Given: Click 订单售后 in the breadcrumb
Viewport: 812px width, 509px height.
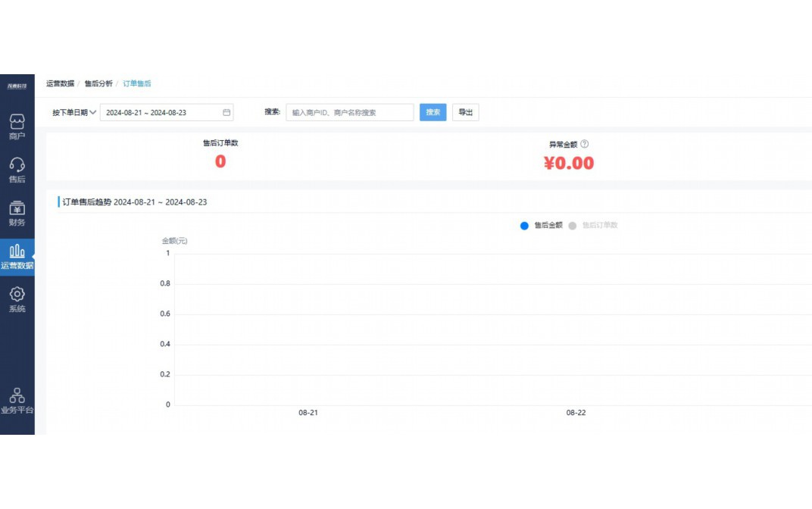Looking at the screenshot, I should tap(136, 83).
